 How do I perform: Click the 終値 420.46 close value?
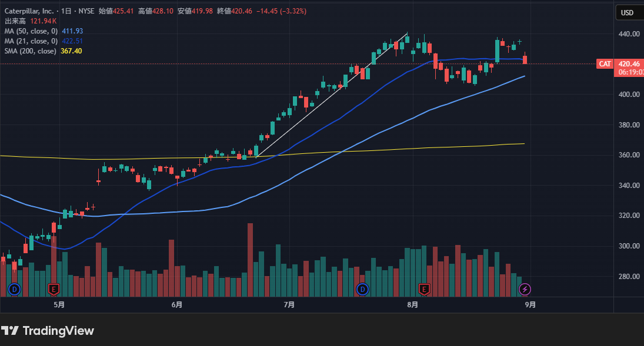tap(235, 11)
